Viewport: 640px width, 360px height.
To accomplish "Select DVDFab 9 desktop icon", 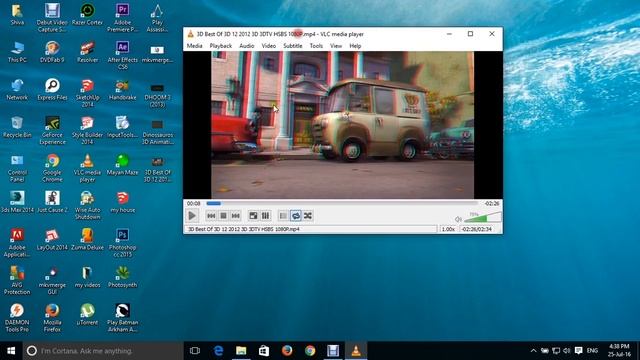I will [52, 52].
